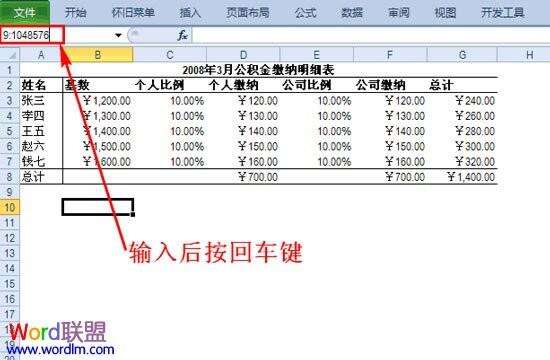Select column B header
Screen dimensions: 550x360
[x=98, y=55]
